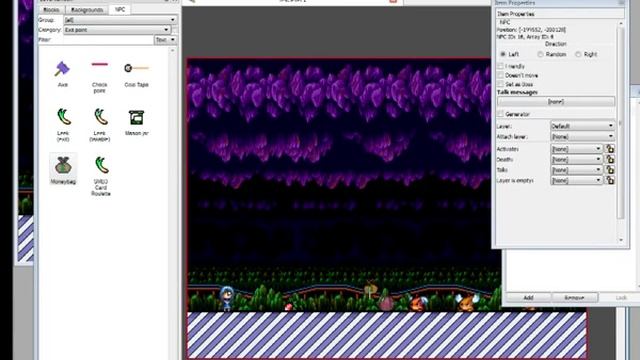Switch to the Blocks tab
640x360 pixels.
pyautogui.click(x=51, y=9)
